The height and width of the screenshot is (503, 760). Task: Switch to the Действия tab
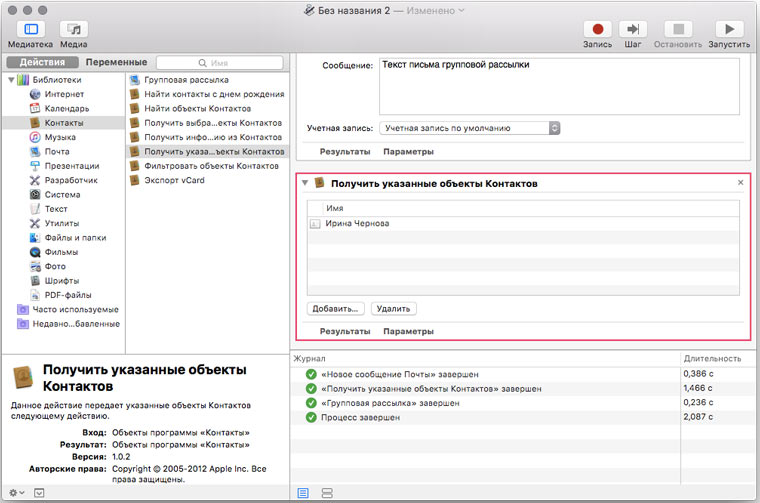coord(42,62)
